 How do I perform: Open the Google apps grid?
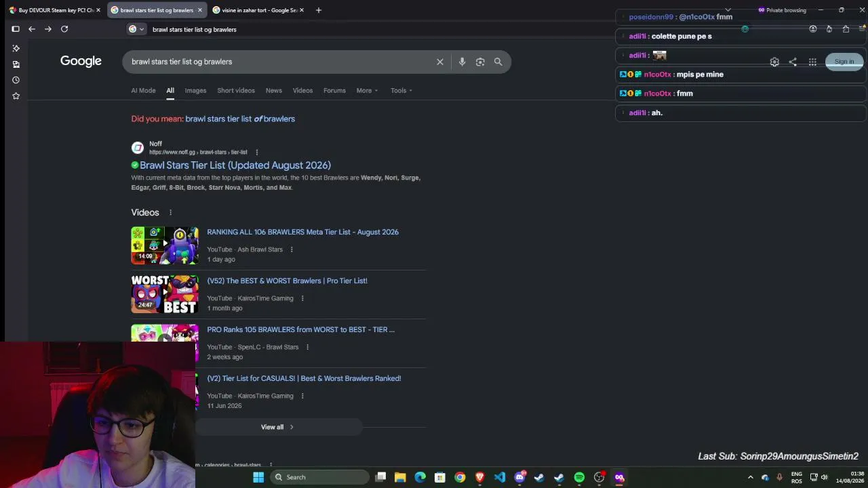(x=812, y=62)
